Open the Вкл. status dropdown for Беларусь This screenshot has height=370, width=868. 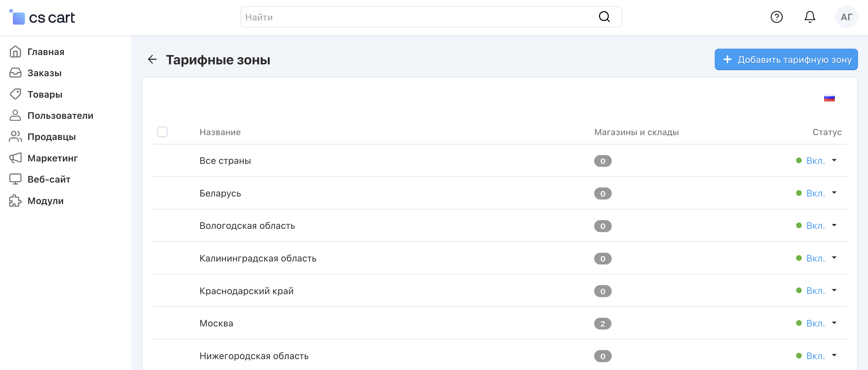point(815,193)
